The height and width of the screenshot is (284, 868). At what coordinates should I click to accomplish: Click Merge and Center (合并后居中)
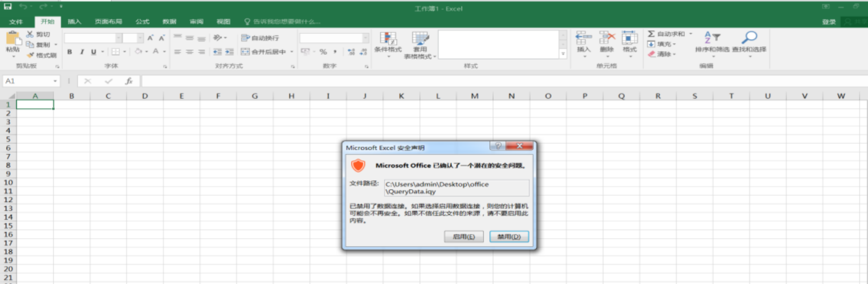263,52
